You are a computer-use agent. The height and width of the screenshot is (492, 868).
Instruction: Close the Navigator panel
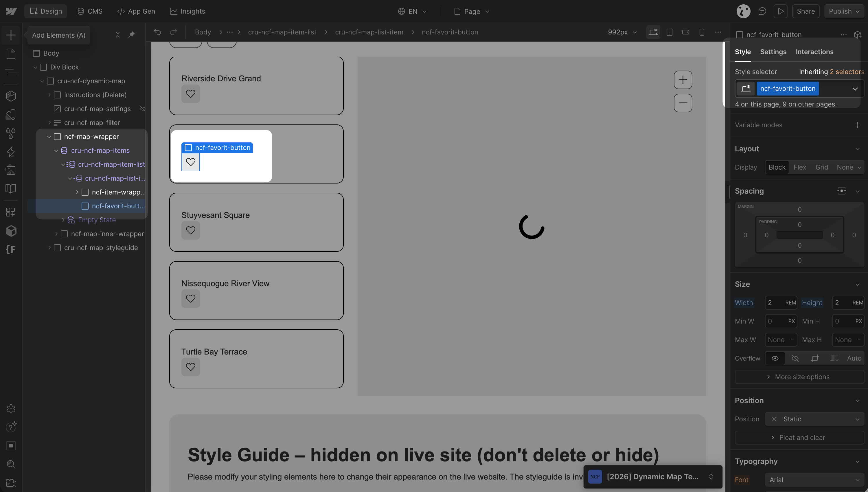tap(117, 35)
